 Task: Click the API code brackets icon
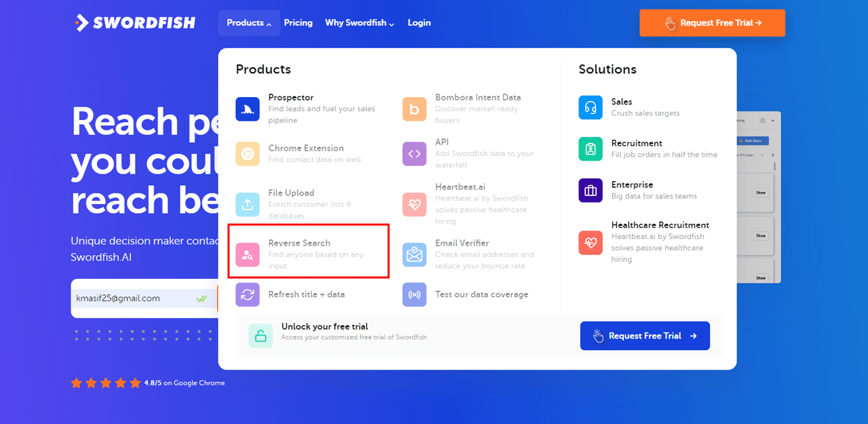[x=414, y=154]
